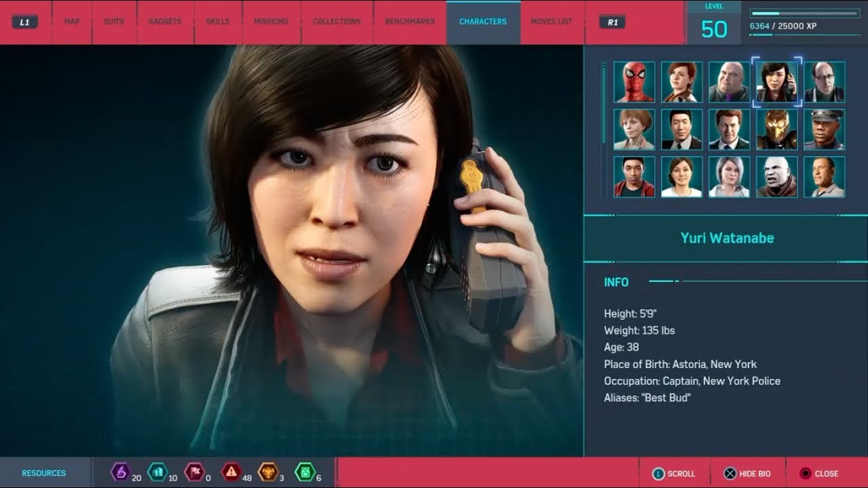Screen dimensions: 868x488
Task: Click the Yuri Watanabe name header
Action: [x=727, y=238]
